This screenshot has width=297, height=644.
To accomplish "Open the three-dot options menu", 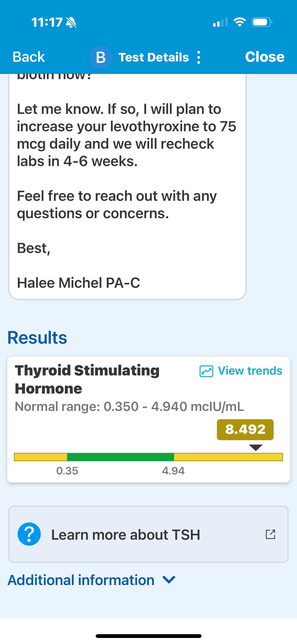I will pyautogui.click(x=199, y=57).
